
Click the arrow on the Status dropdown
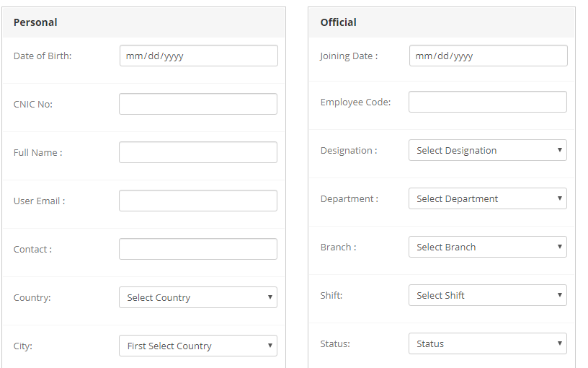click(x=559, y=343)
